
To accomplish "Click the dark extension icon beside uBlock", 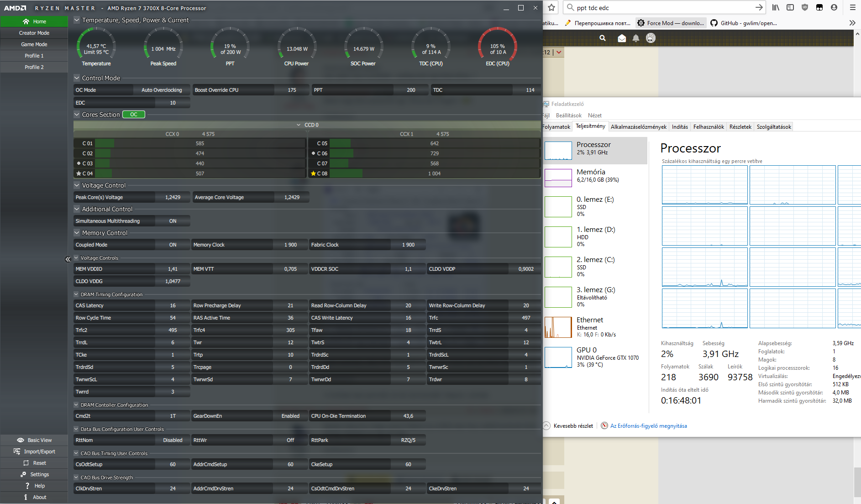I will click(x=819, y=7).
